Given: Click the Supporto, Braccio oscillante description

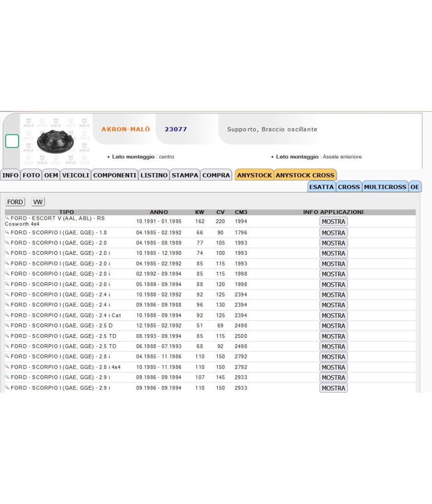Looking at the screenshot, I should pyautogui.click(x=272, y=129).
